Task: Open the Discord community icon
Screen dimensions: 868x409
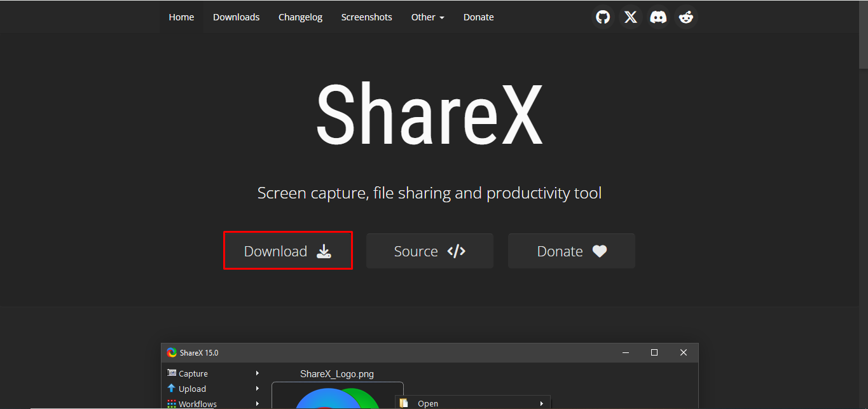Action: [x=658, y=17]
